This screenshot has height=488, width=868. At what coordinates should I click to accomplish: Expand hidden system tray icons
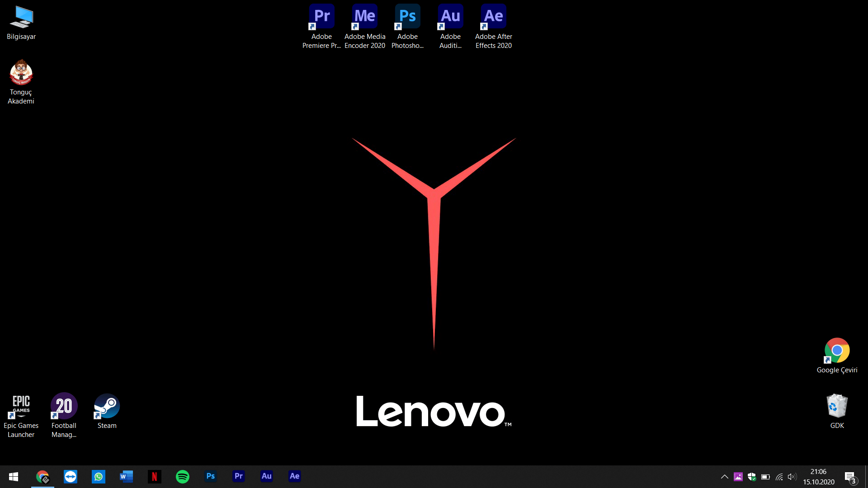(x=724, y=476)
